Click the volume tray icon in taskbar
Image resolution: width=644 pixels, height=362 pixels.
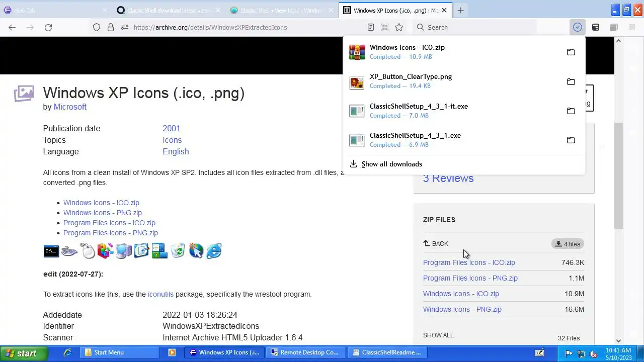[593, 353]
